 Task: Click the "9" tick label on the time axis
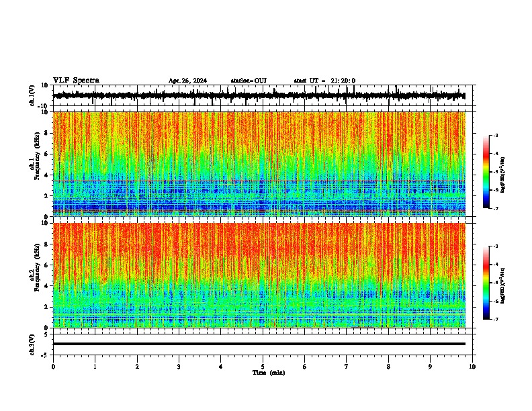click(430, 367)
